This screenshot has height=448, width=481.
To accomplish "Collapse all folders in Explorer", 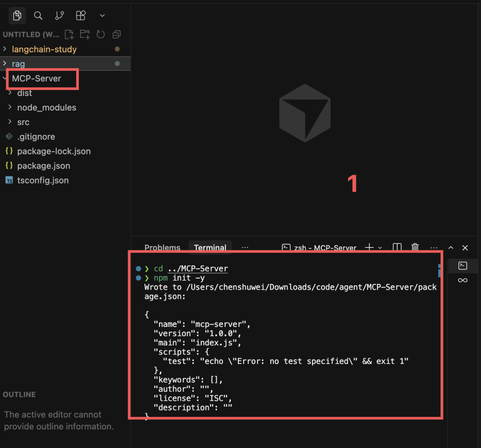I will [x=117, y=34].
